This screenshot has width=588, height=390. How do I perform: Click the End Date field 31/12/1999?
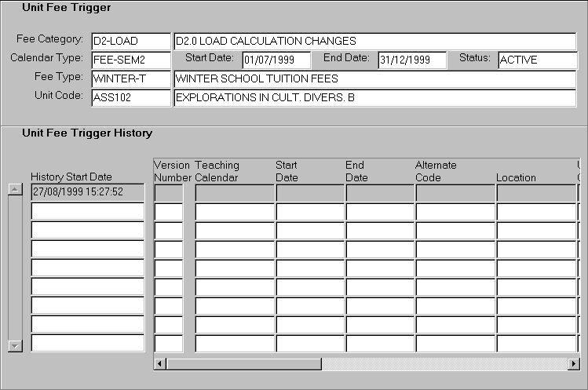[x=411, y=60]
